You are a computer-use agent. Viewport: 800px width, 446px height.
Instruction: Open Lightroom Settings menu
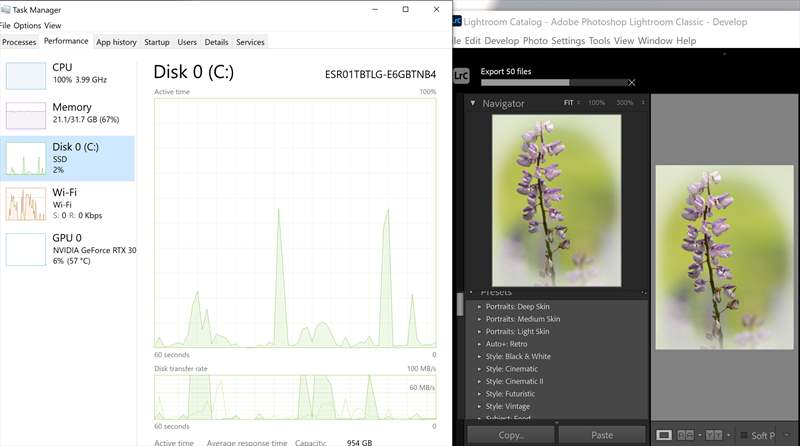568,41
